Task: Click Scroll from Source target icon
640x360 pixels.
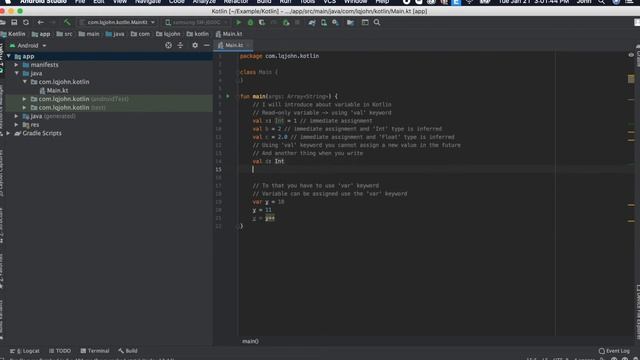Action: 169,45
